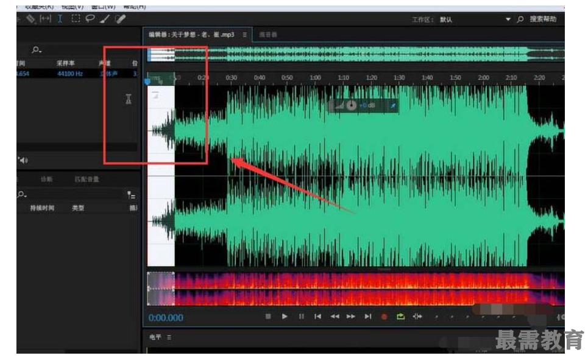Open the 默认 workspace dropdown
The width and height of the screenshot is (588, 364).
(508, 19)
